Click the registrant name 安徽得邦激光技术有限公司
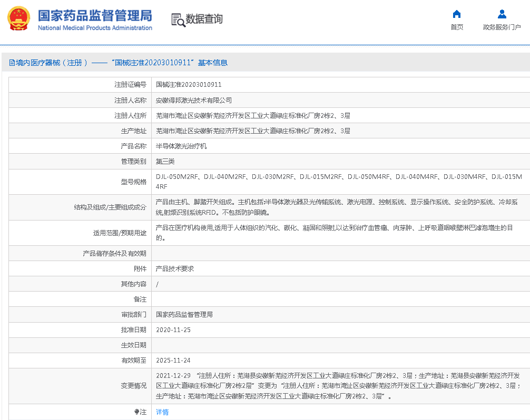Screen dimensions: 530x420 (x=194, y=100)
